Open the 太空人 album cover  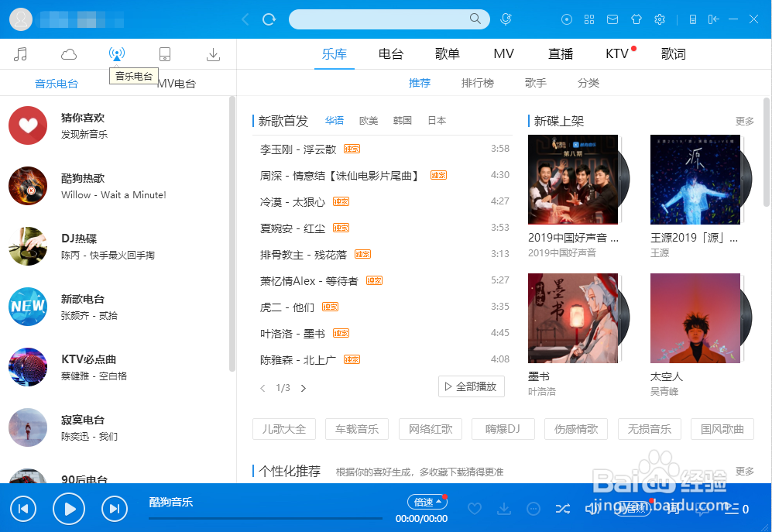695,318
